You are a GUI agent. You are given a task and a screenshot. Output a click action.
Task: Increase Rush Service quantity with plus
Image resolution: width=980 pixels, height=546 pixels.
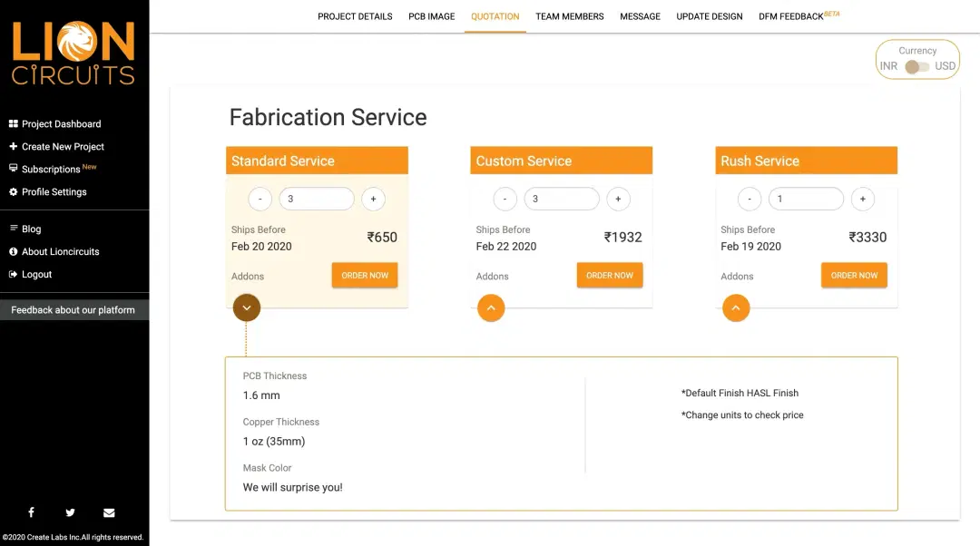pos(862,199)
